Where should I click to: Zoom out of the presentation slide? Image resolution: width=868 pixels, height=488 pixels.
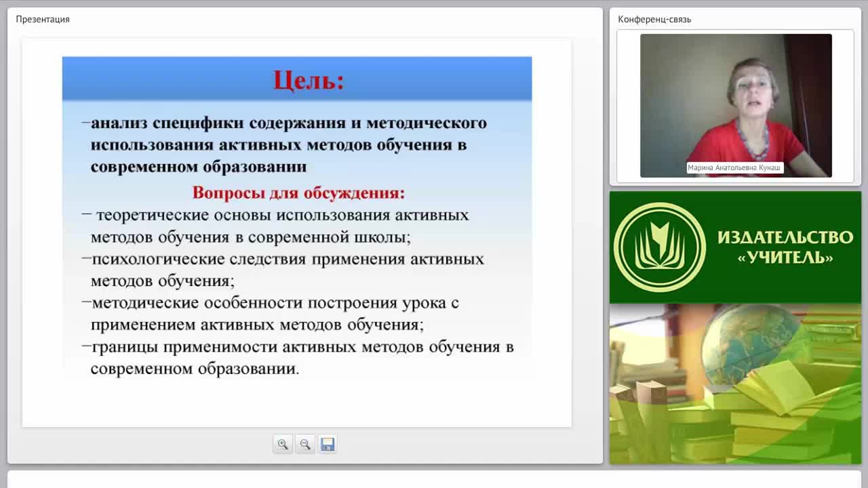pyautogui.click(x=305, y=445)
